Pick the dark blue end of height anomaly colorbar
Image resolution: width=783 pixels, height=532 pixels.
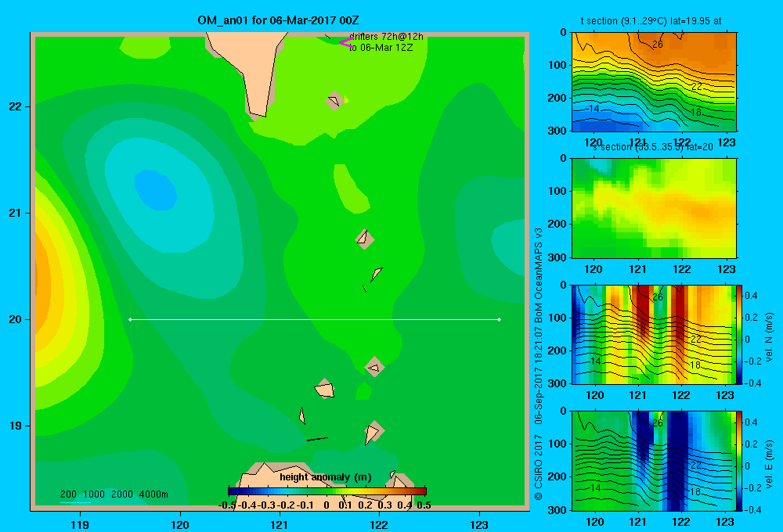(x=233, y=491)
